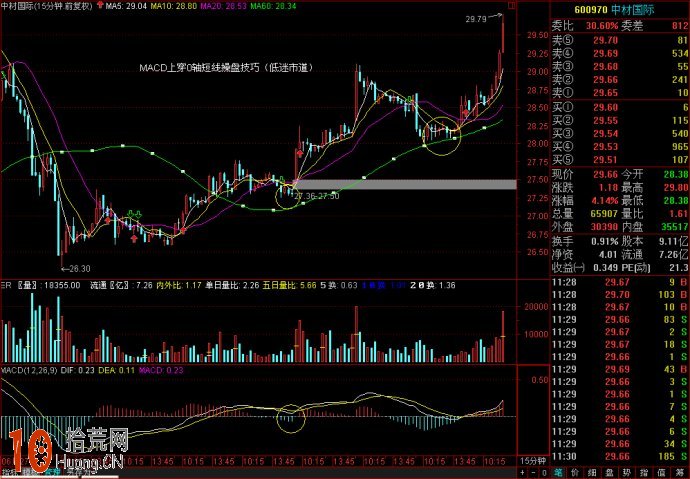
Task: Click the 内外比: 1.17 label
Action: tap(179, 285)
